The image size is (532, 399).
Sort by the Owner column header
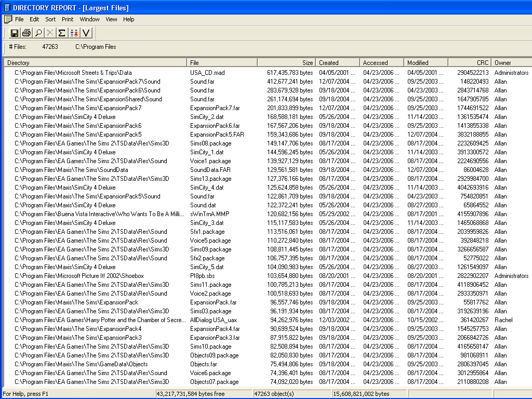pyautogui.click(x=512, y=63)
